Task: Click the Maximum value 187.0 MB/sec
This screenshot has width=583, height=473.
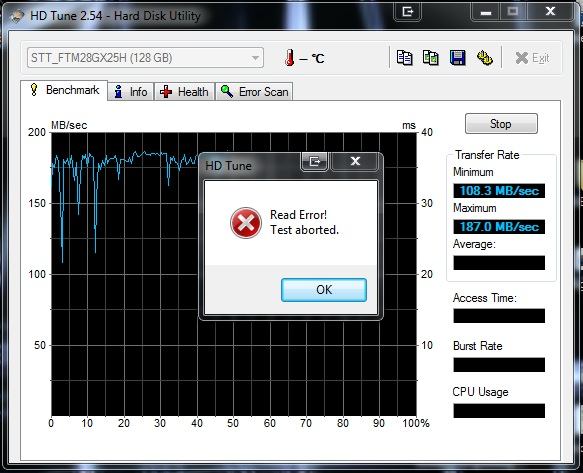Action: tap(499, 226)
